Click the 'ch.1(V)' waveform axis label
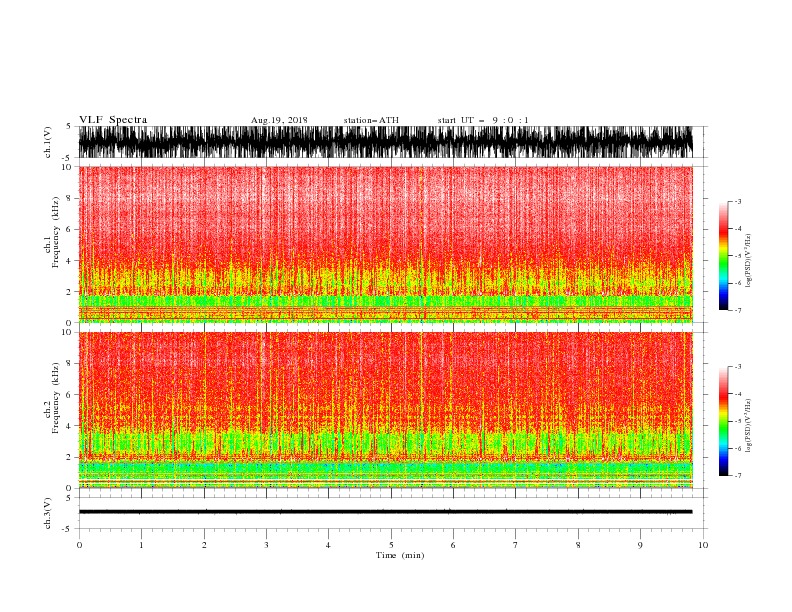This screenshot has height=612, width=792. [48, 142]
